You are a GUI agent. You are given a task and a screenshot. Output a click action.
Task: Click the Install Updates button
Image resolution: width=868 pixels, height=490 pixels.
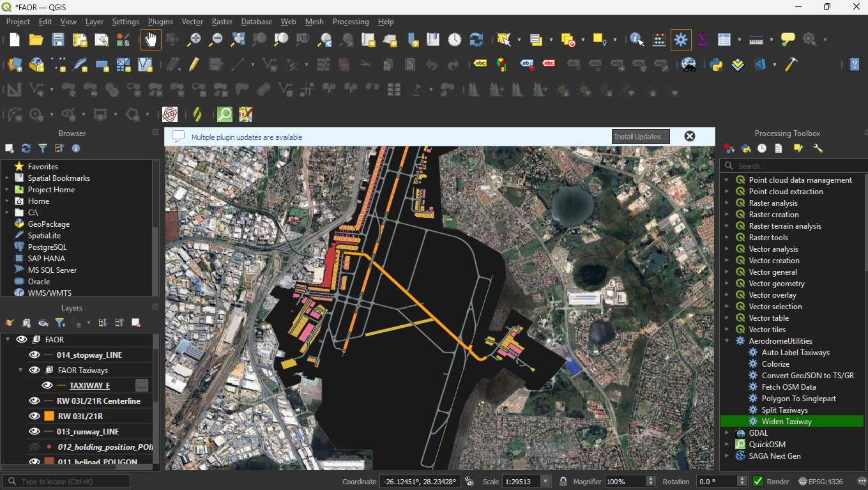(641, 137)
